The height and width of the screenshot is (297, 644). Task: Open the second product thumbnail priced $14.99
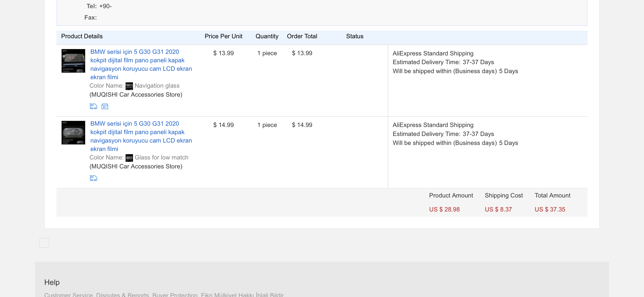coord(73,133)
